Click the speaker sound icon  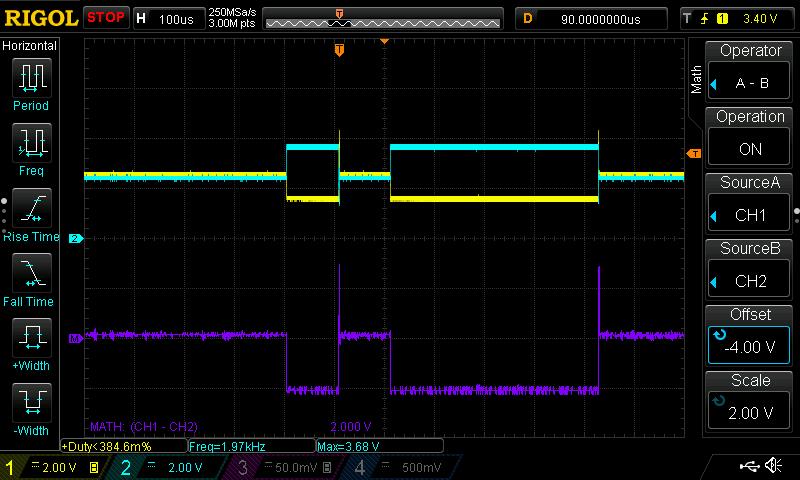point(773,465)
